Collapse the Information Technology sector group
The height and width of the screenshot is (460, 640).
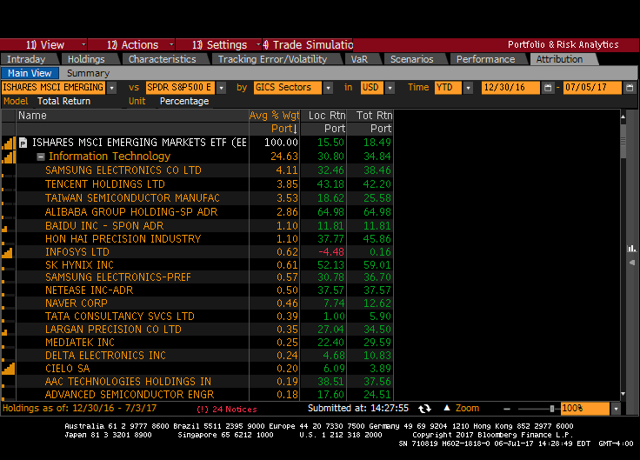coord(40,157)
